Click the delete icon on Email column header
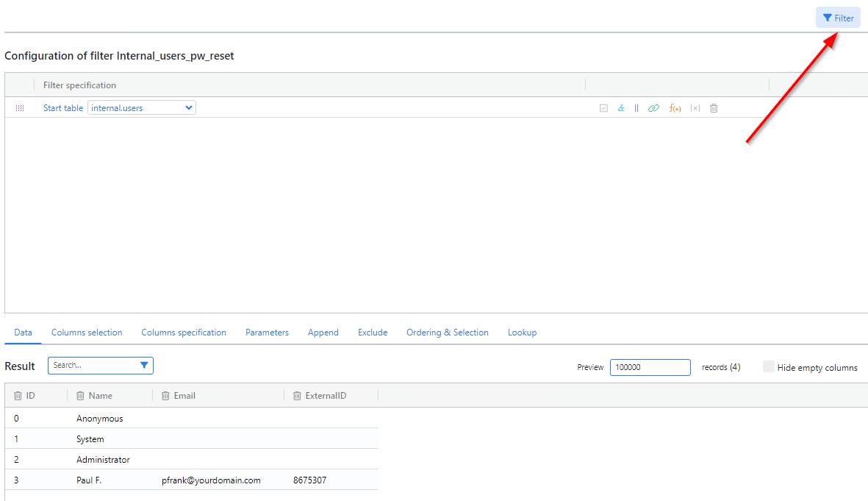The width and height of the screenshot is (868, 501). [165, 395]
